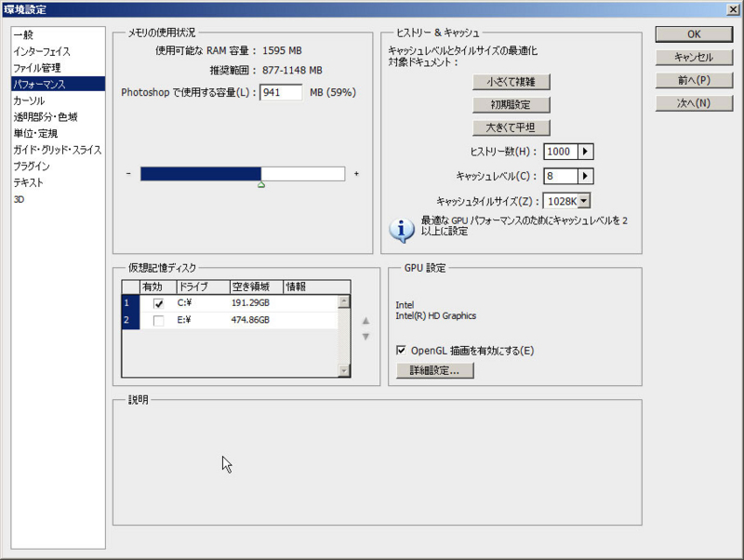Click the Photoshop memory amount field
Screen dimensions: 744x560
[281, 92]
